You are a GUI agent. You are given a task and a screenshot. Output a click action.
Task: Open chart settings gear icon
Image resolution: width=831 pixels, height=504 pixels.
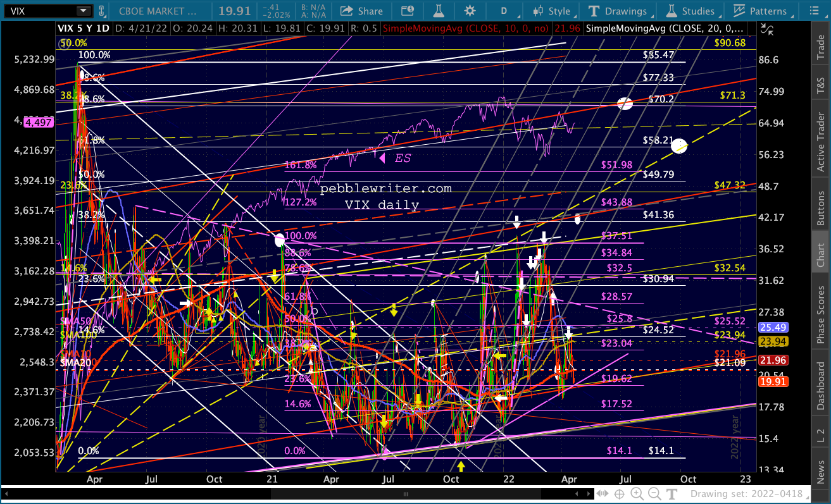coord(470,11)
